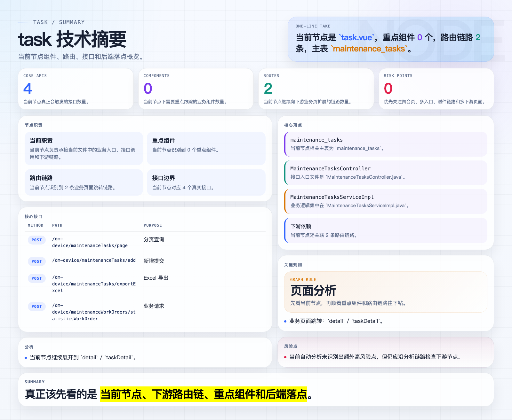512x420 pixels.
Task: Select the maintenance_tasks table entry
Action: point(386,144)
